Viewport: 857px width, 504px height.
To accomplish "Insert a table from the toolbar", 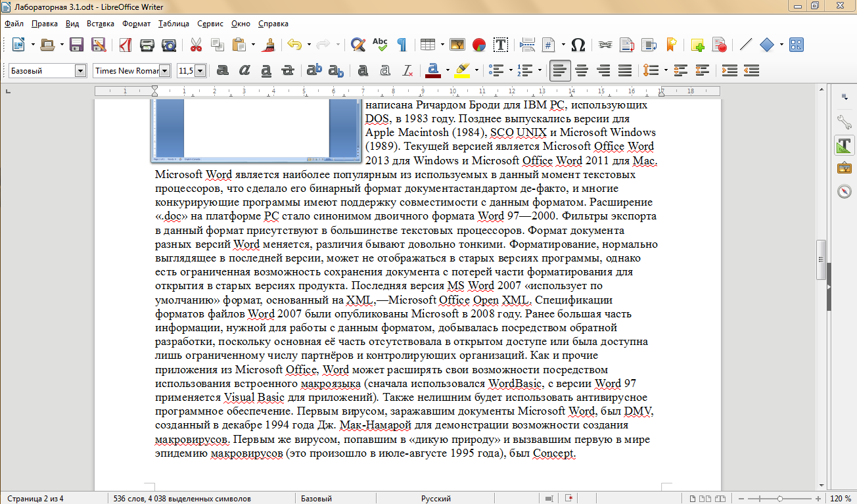I will [428, 45].
